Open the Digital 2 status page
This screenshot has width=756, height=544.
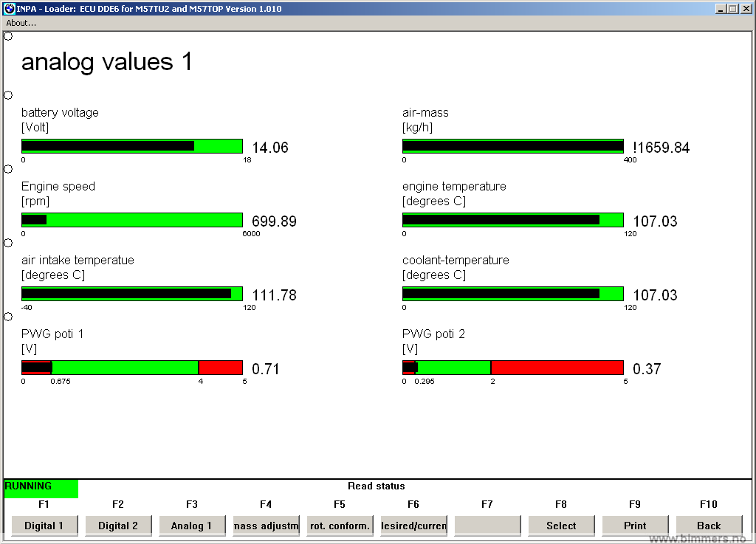[x=118, y=526]
